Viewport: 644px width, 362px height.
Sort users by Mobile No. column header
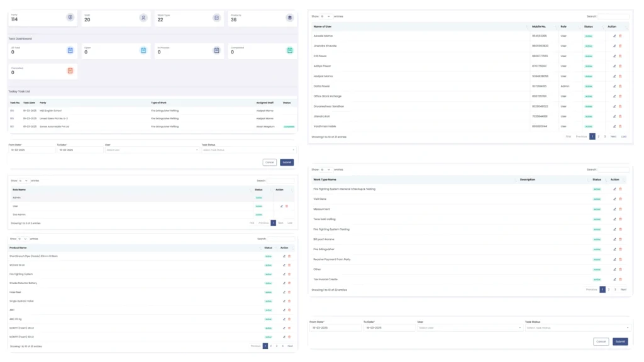[544, 26]
